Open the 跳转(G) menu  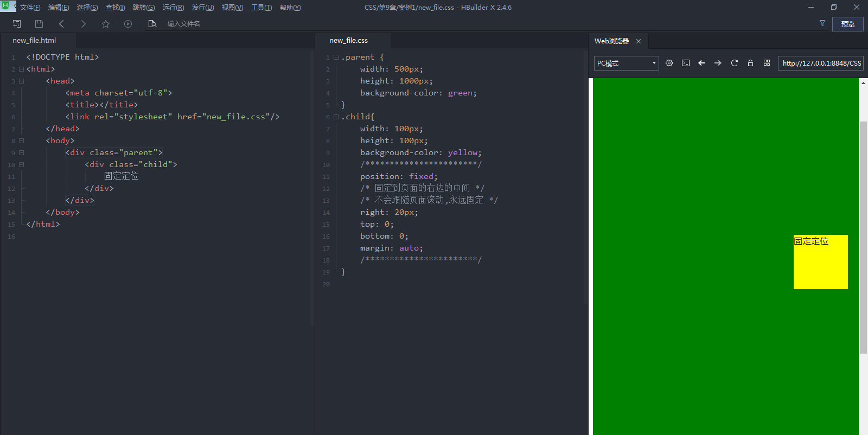144,8
